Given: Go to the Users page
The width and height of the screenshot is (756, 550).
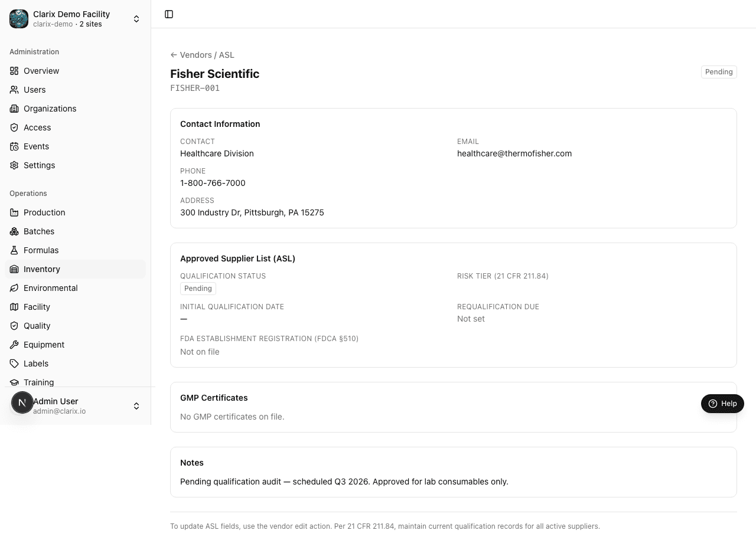Looking at the screenshot, I should (75, 90).
